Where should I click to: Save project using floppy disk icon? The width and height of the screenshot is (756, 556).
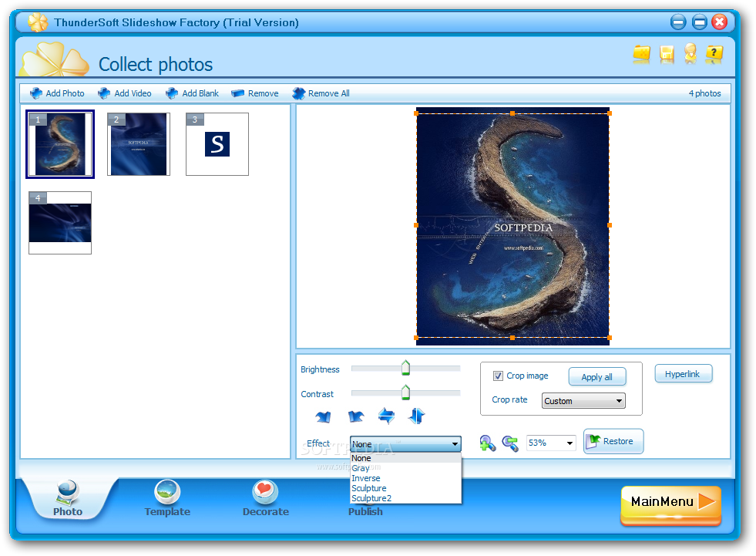667,54
